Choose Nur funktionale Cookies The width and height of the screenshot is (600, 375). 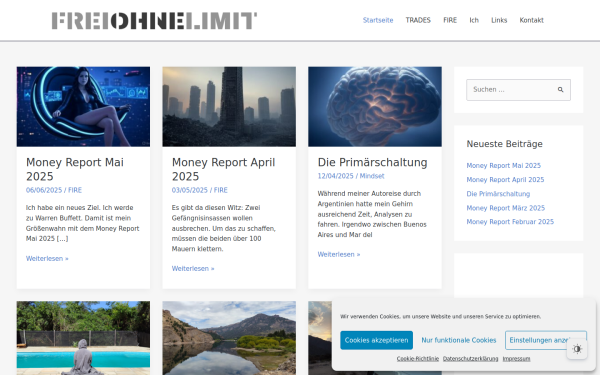click(x=459, y=340)
